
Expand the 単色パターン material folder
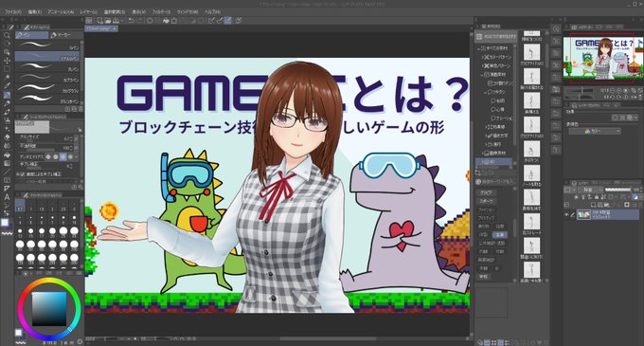click(x=483, y=65)
